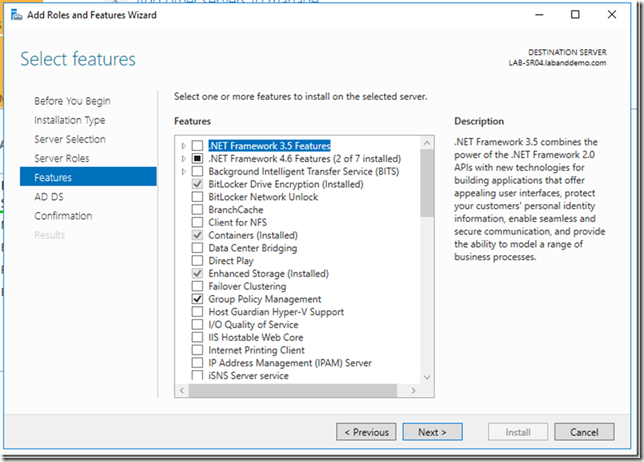The height and width of the screenshot is (462, 644).
Task: Check the .NET Framework 3.5 Features box
Action: coord(198,146)
